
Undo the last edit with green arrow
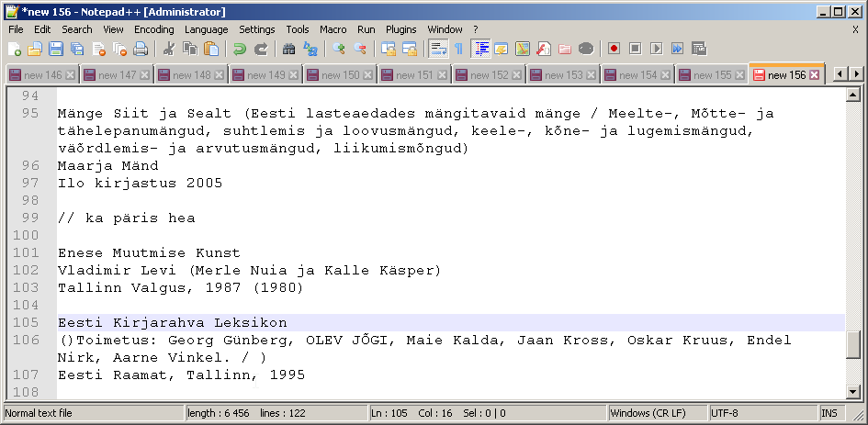click(239, 49)
